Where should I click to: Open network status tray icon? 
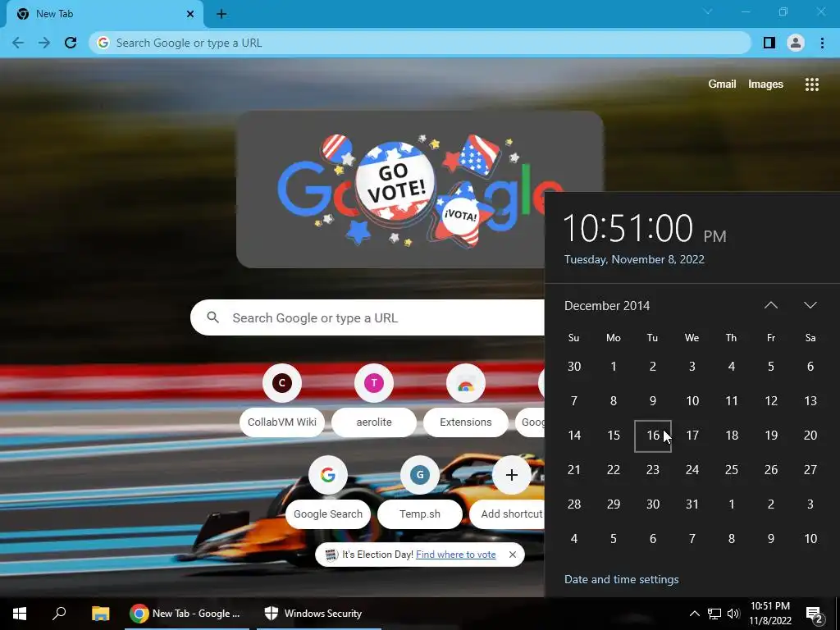point(714,614)
